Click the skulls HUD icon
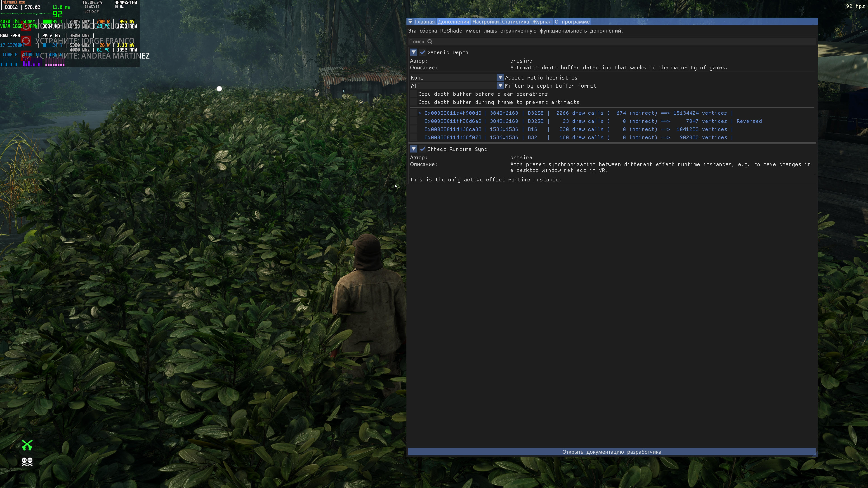Image resolution: width=868 pixels, height=488 pixels. (27, 461)
